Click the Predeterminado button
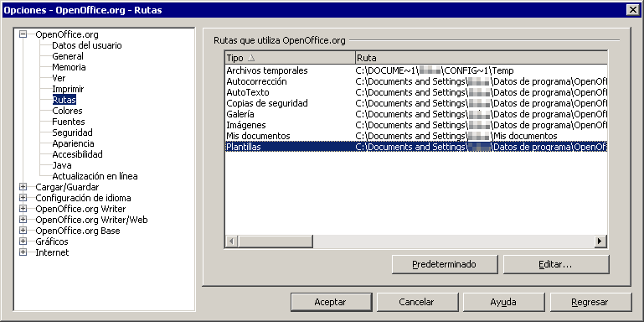The width and height of the screenshot is (644, 322). [445, 264]
